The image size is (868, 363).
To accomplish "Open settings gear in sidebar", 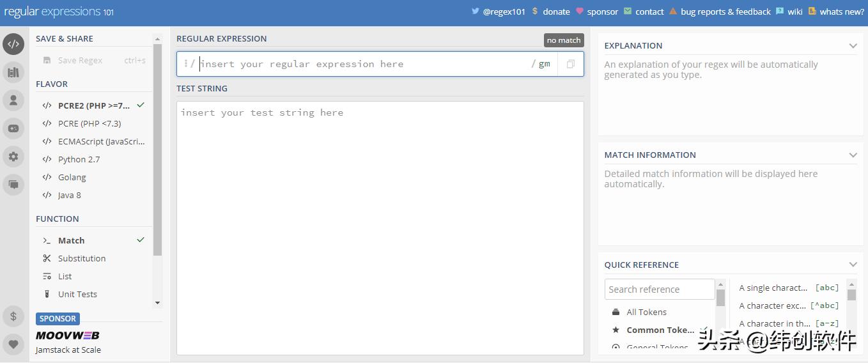I will coord(13,157).
